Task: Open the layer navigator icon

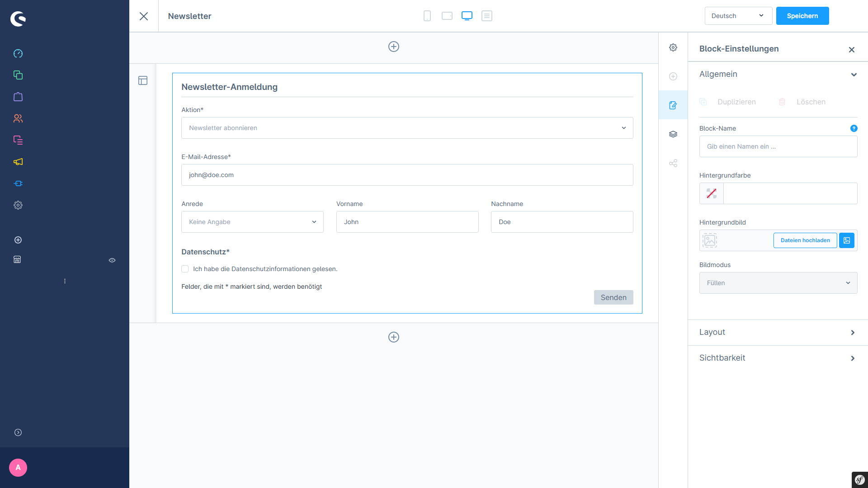Action: click(x=673, y=134)
